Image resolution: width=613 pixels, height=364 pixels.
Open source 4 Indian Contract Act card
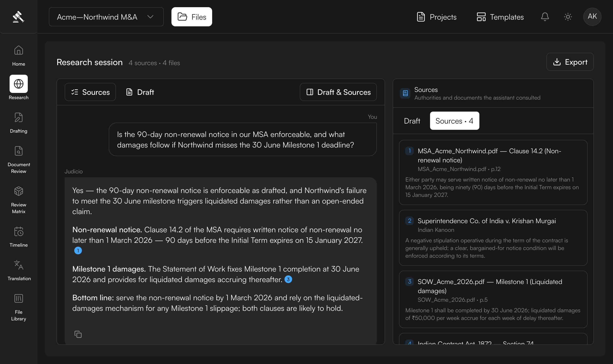[x=493, y=339]
